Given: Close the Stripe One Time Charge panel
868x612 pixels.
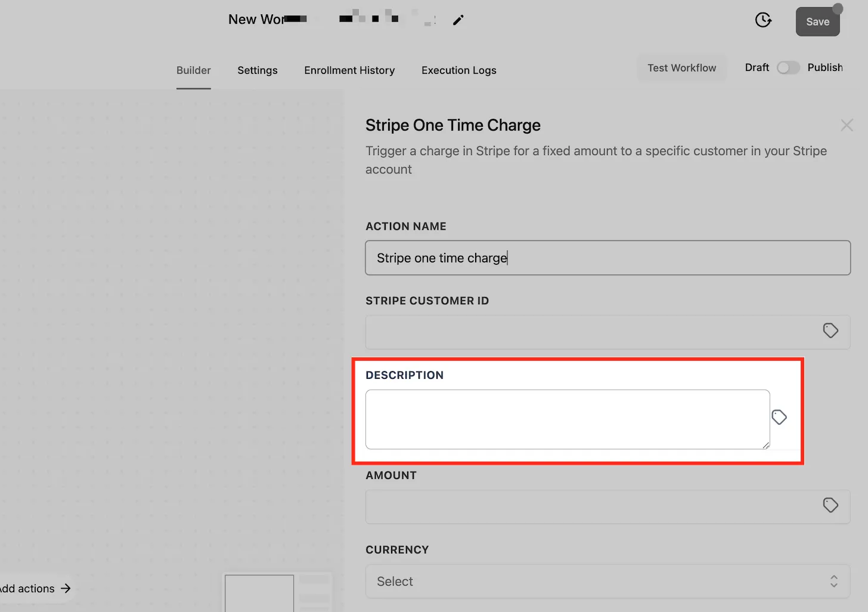Looking at the screenshot, I should [847, 125].
